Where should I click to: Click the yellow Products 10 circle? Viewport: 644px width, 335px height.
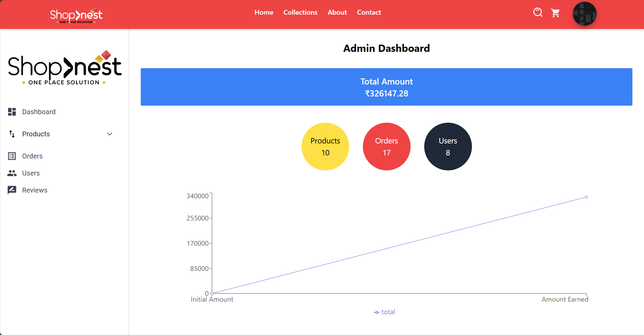click(x=325, y=147)
